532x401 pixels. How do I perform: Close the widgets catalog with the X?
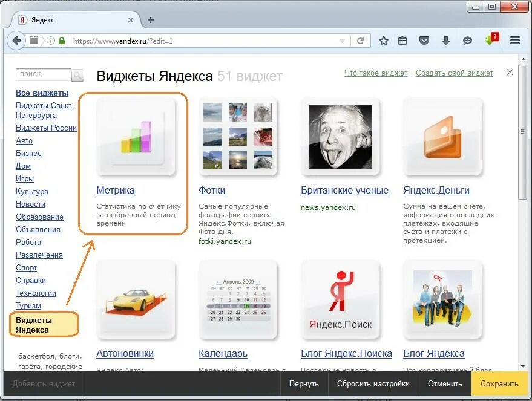coord(510,72)
